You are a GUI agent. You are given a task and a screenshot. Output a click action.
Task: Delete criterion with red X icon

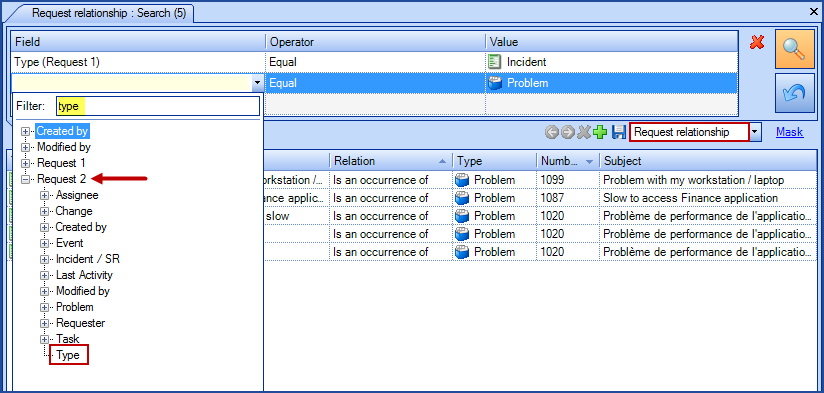757,43
